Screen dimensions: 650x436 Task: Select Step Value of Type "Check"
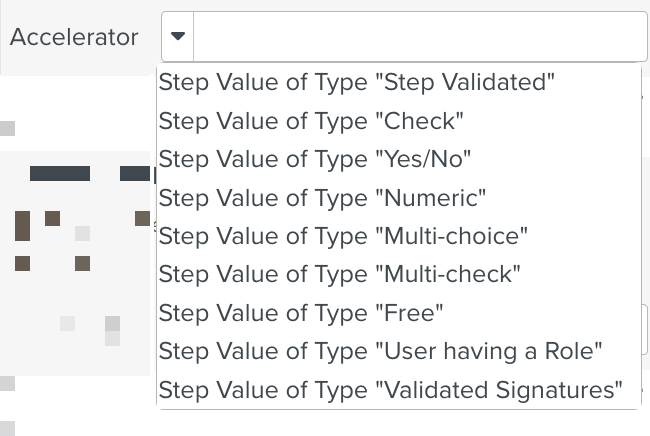tap(312, 121)
